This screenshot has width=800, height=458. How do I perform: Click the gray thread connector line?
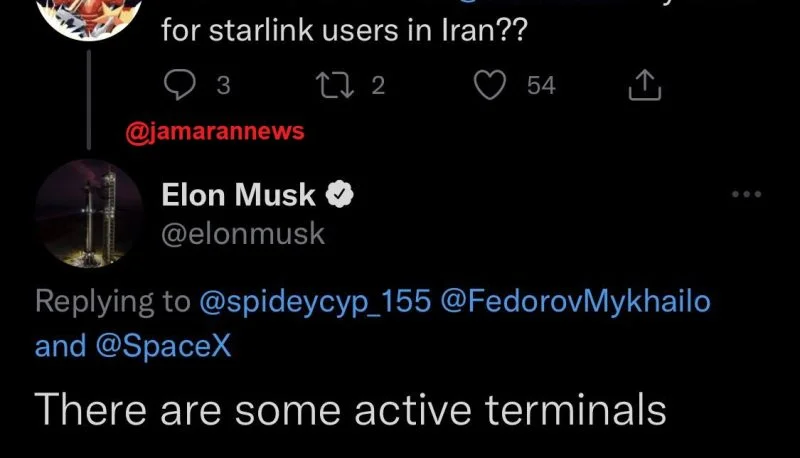pyautogui.click(x=89, y=99)
